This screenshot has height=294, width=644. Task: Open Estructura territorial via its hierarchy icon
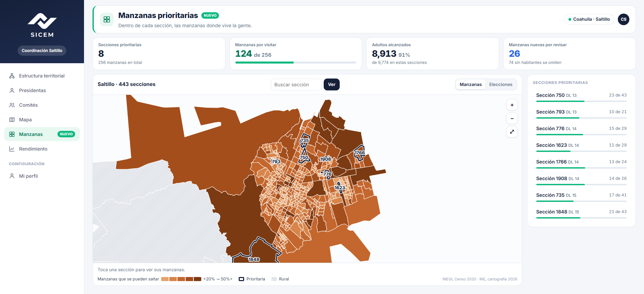pyautogui.click(x=12, y=76)
